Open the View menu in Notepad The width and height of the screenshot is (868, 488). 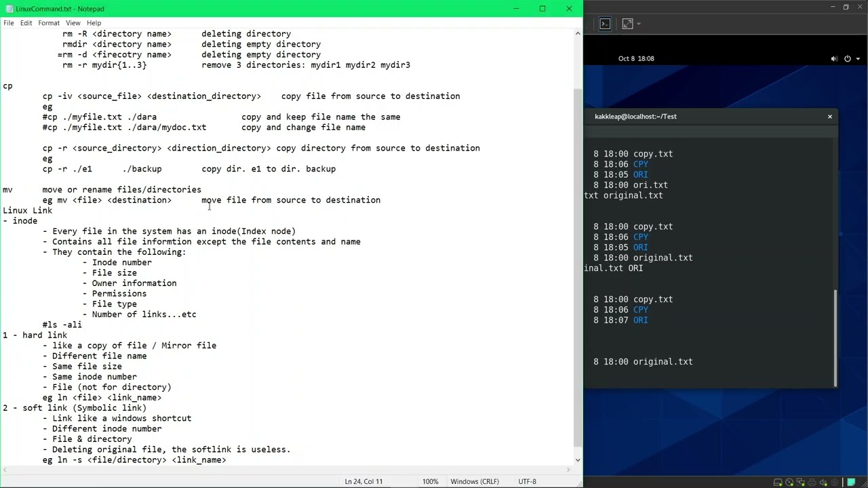(x=73, y=23)
